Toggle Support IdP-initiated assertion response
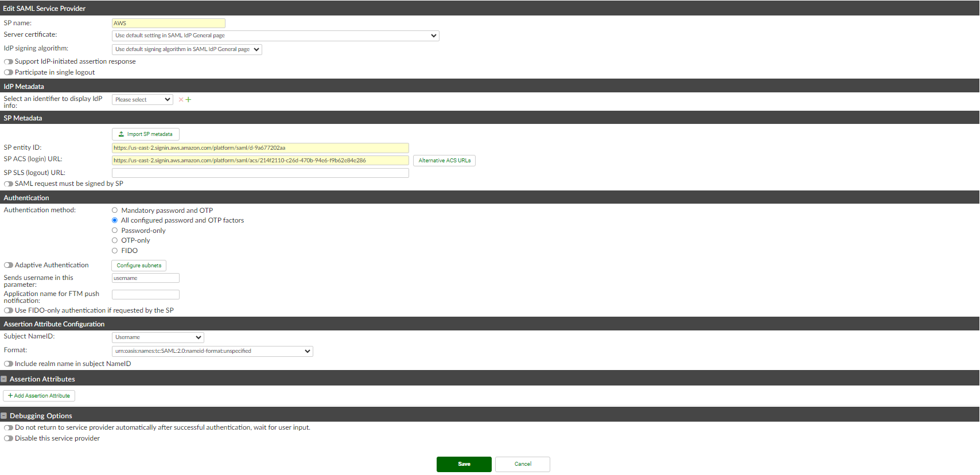Viewport: 980px width, 475px height. pos(9,61)
